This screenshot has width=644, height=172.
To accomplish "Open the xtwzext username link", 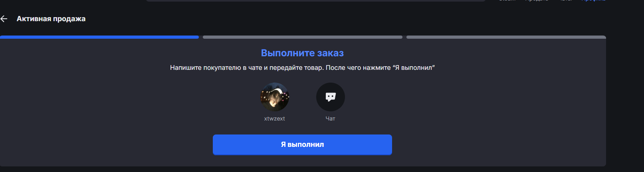I will tap(275, 119).
